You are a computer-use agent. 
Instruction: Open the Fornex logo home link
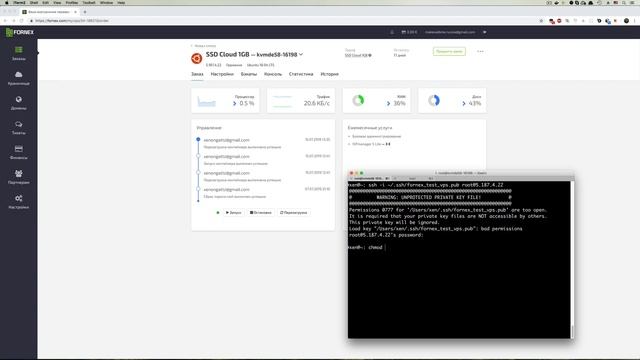[20, 32]
